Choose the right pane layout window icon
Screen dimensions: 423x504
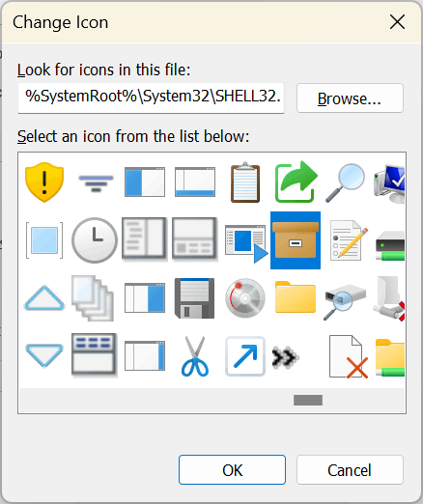point(145,297)
